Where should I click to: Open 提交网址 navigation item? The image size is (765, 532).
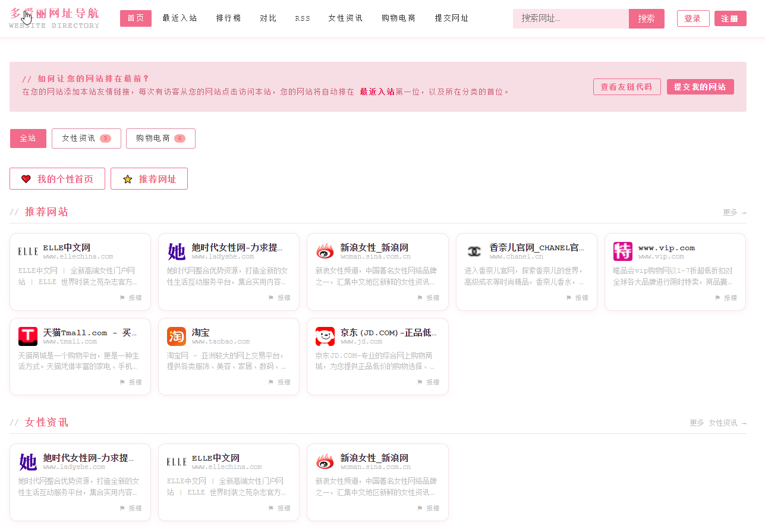(x=452, y=18)
